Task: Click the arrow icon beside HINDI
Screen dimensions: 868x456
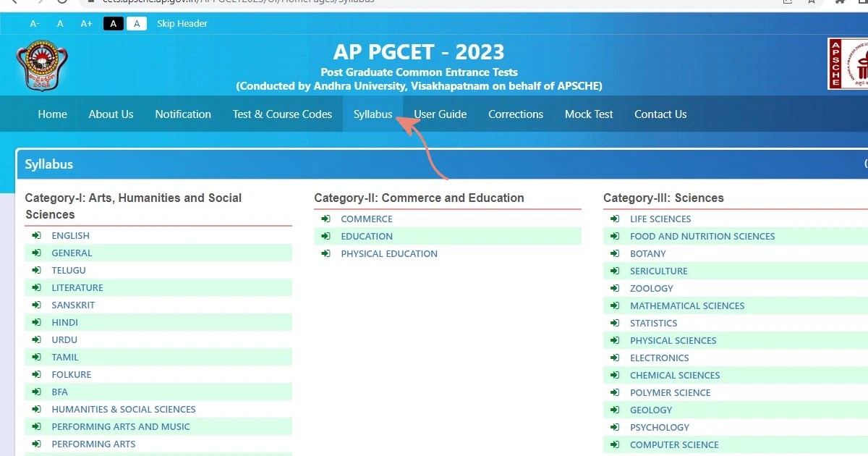Action: pos(36,322)
